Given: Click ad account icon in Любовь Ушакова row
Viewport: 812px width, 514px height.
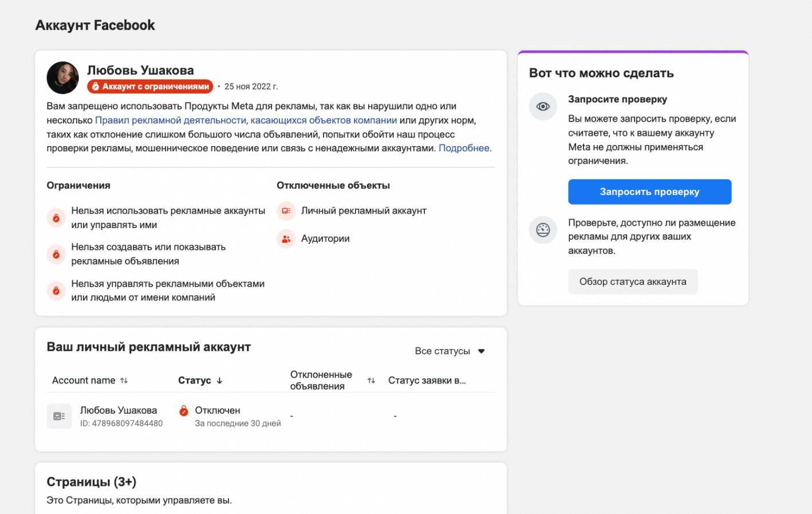Looking at the screenshot, I should point(60,416).
